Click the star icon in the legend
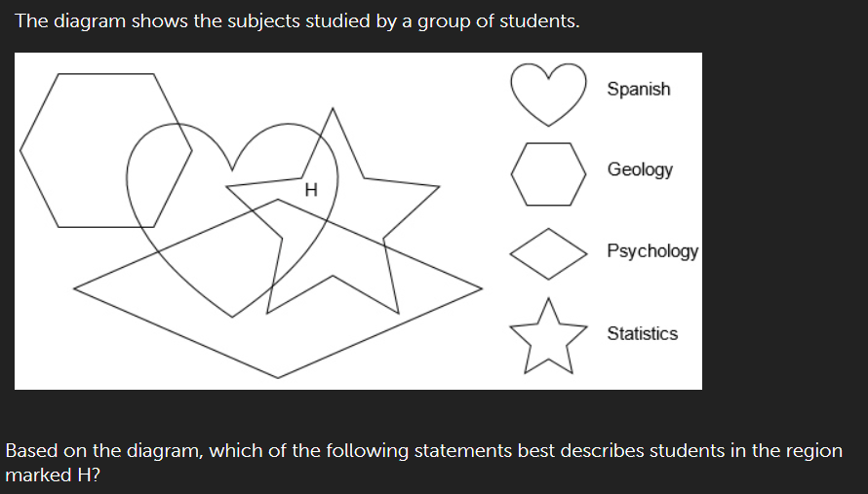The height and width of the screenshot is (494, 868). [548, 336]
